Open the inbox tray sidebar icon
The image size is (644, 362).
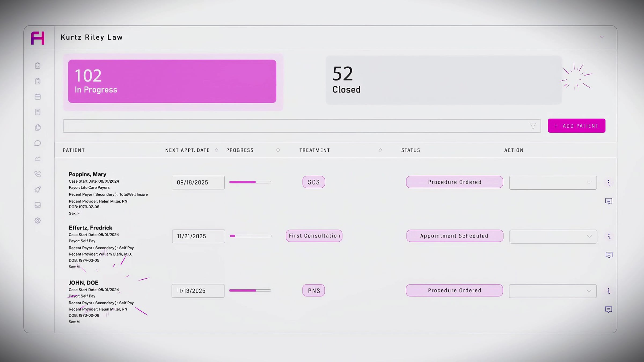point(38,205)
